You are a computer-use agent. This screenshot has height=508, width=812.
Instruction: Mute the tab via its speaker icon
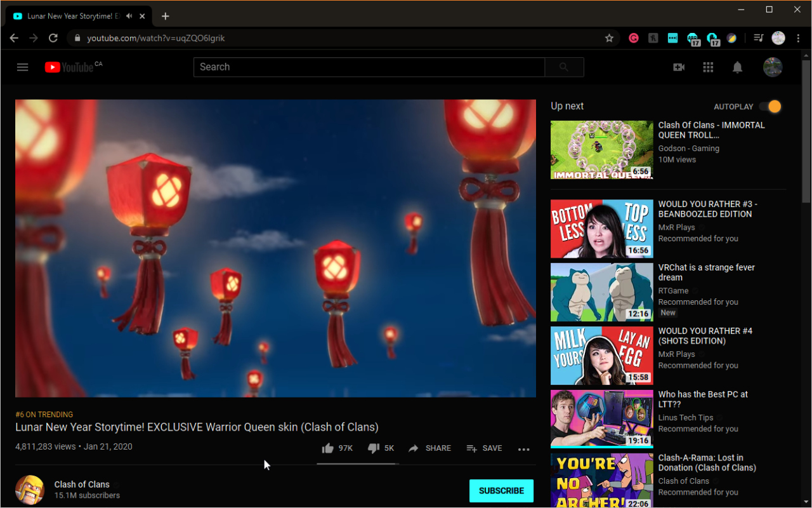point(129,16)
